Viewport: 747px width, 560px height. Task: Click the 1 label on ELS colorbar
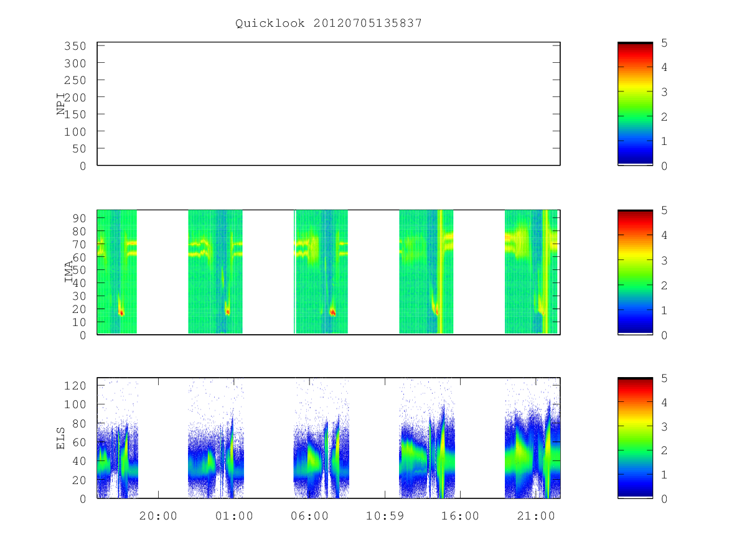(x=664, y=475)
